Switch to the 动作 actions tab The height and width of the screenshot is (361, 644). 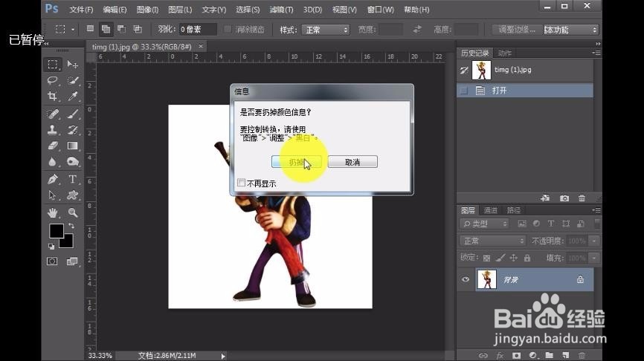point(505,53)
